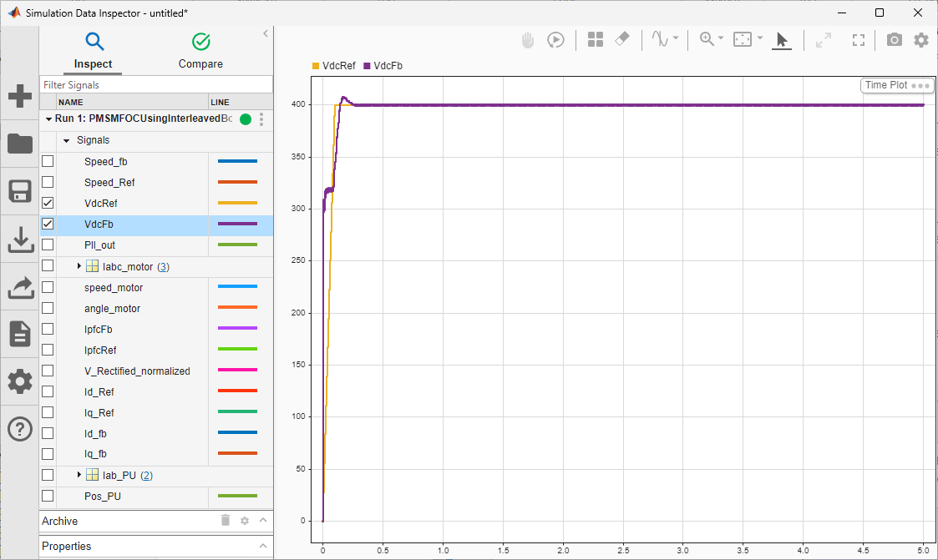Take a plot snapshot with the camera icon
Viewport: 938px width, 560px height.
click(894, 39)
